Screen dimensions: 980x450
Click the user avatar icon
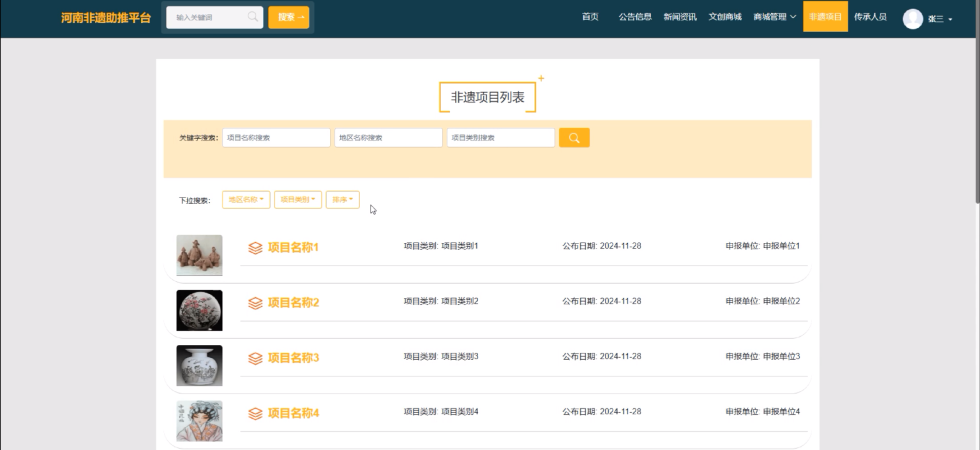tap(912, 19)
